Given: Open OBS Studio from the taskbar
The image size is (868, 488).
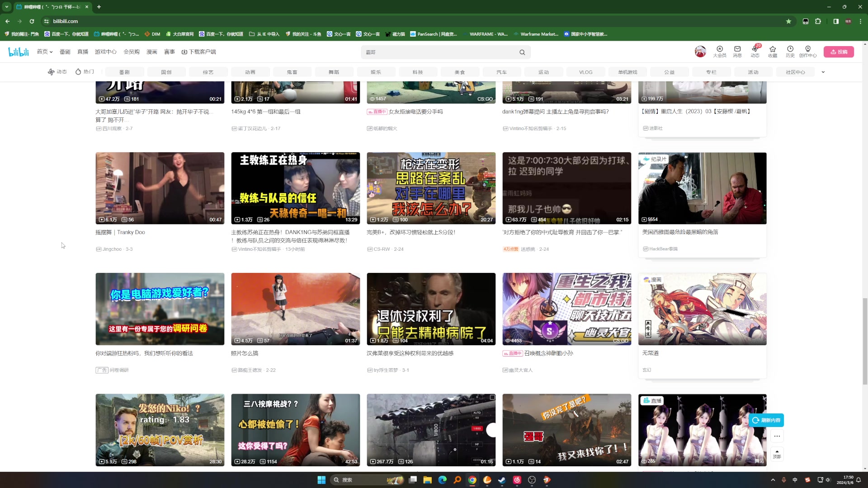Looking at the screenshot, I should [532, 480].
